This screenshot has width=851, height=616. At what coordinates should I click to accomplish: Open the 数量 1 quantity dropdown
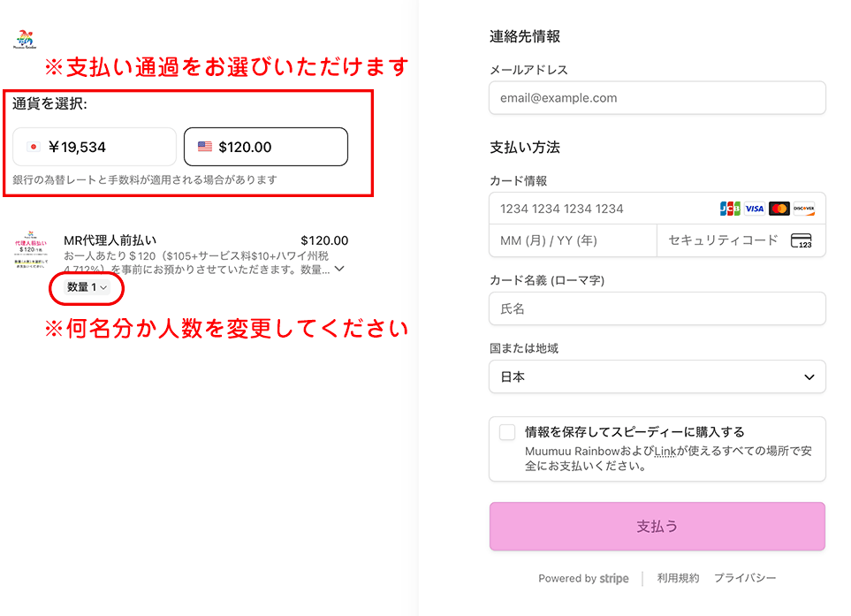click(87, 287)
